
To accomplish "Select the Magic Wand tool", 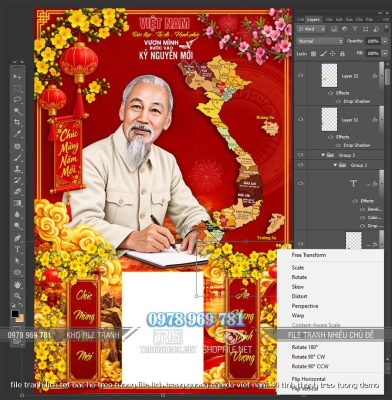I will (x=17, y=111).
